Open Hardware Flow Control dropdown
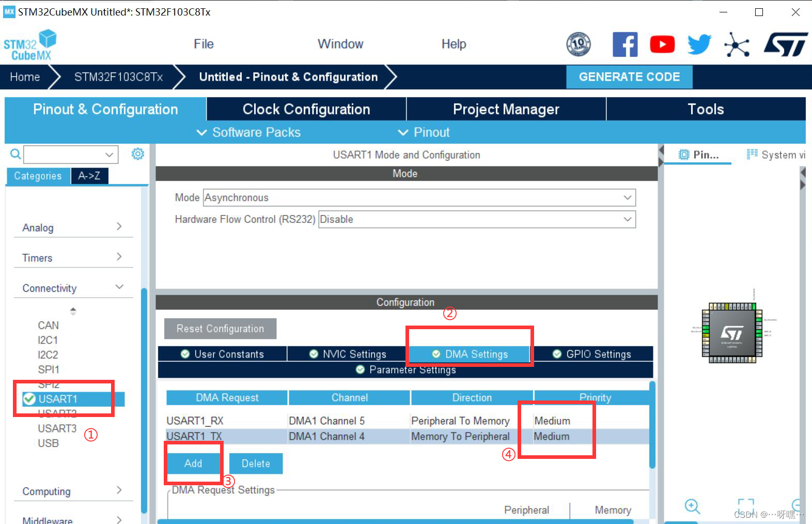Image resolution: width=812 pixels, height=524 pixels. click(477, 219)
